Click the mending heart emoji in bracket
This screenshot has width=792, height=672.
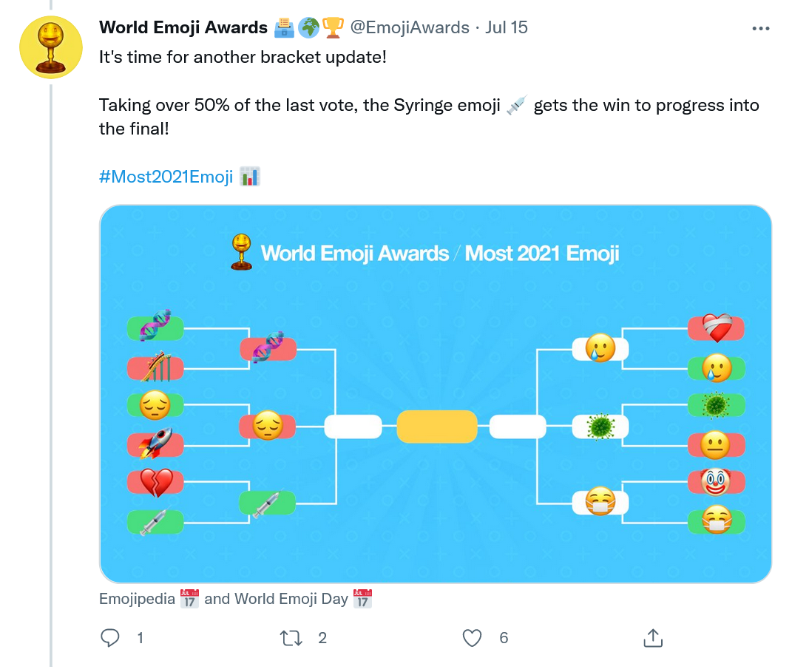pos(715,329)
